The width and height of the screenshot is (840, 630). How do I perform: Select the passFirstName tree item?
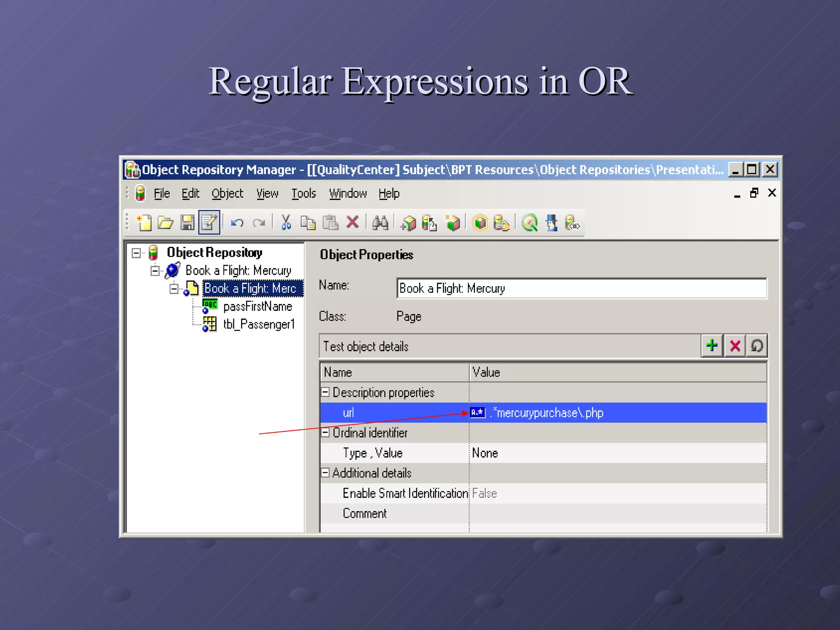click(x=258, y=306)
